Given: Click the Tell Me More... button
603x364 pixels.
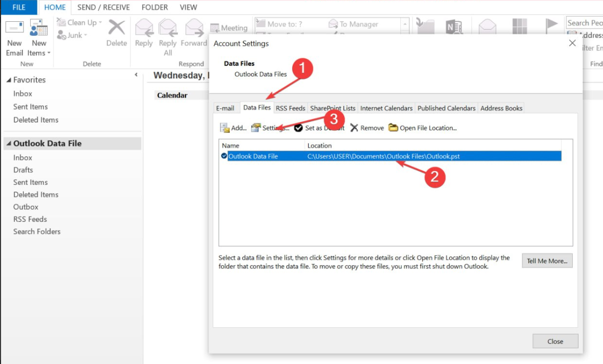Looking at the screenshot, I should coord(547,261).
